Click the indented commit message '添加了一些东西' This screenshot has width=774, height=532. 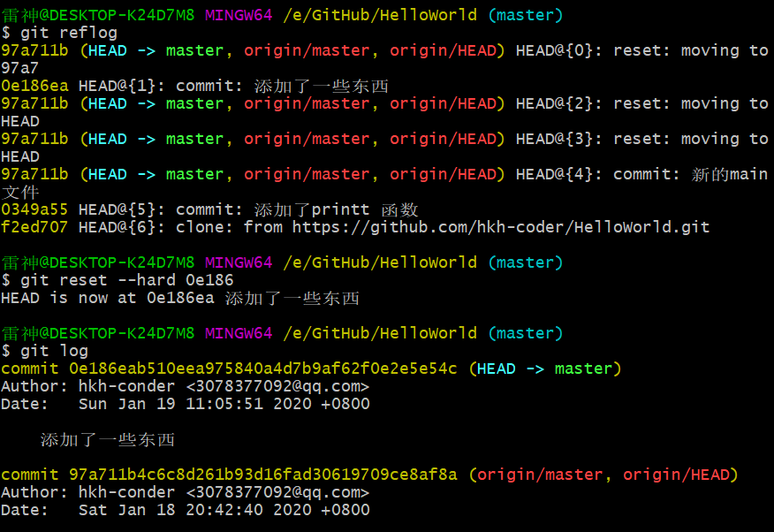pyautogui.click(x=108, y=440)
